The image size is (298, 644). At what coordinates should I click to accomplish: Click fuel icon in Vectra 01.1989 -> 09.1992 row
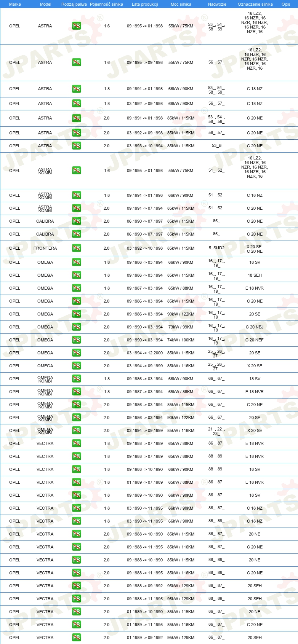(x=76, y=638)
